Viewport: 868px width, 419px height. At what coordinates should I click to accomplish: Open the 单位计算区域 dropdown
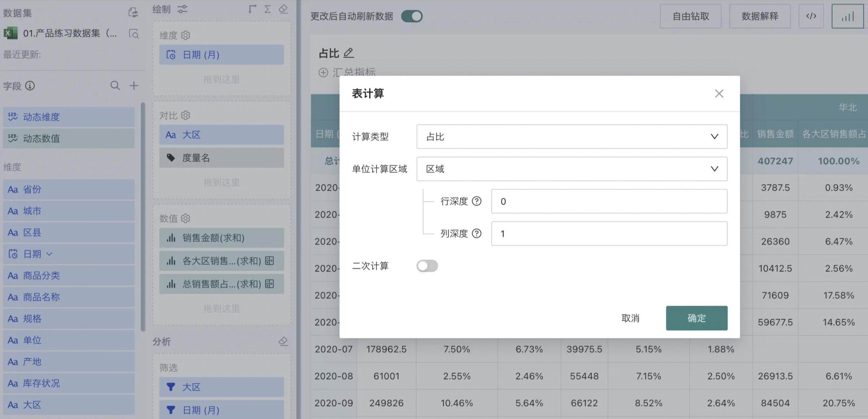571,169
